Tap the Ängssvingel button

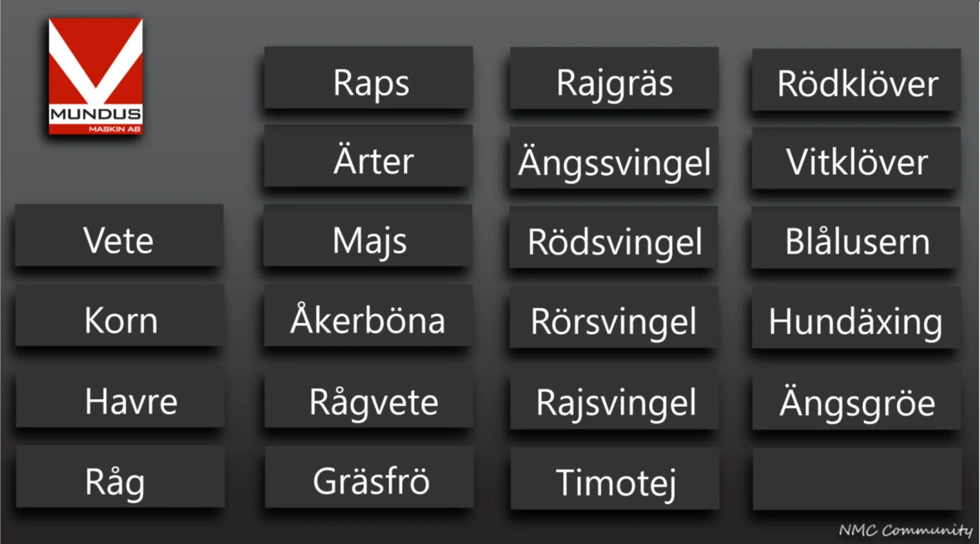614,158
